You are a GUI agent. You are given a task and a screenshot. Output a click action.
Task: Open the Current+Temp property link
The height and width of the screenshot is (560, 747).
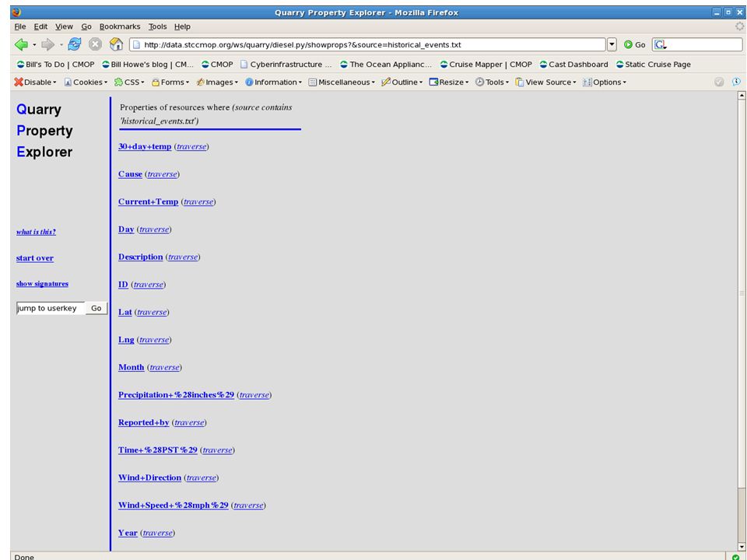(148, 202)
